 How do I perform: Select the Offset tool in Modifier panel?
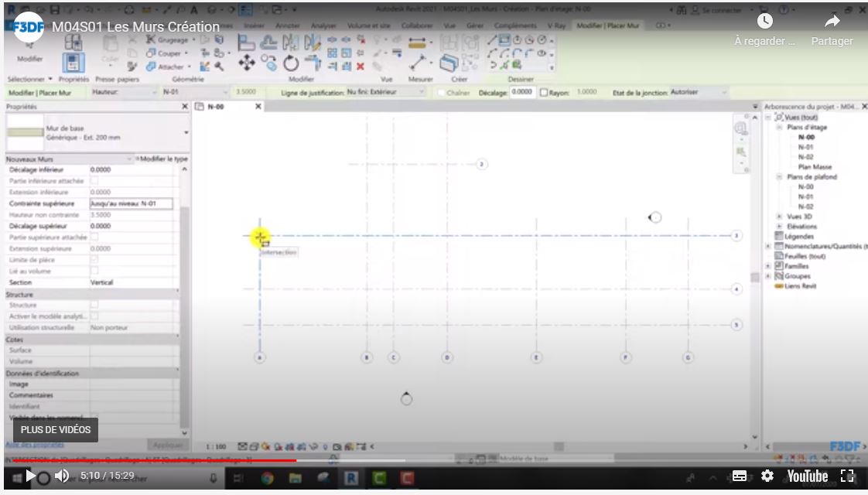coord(269,43)
